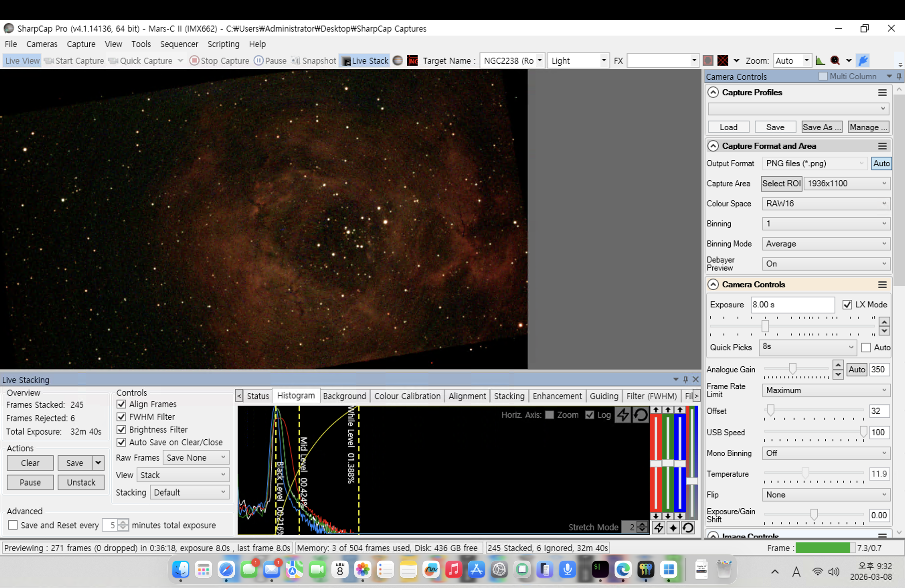Viewport: 905px width, 588px height.
Task: Click the auto-stretch lightning icon in histogram
Action: tap(623, 415)
